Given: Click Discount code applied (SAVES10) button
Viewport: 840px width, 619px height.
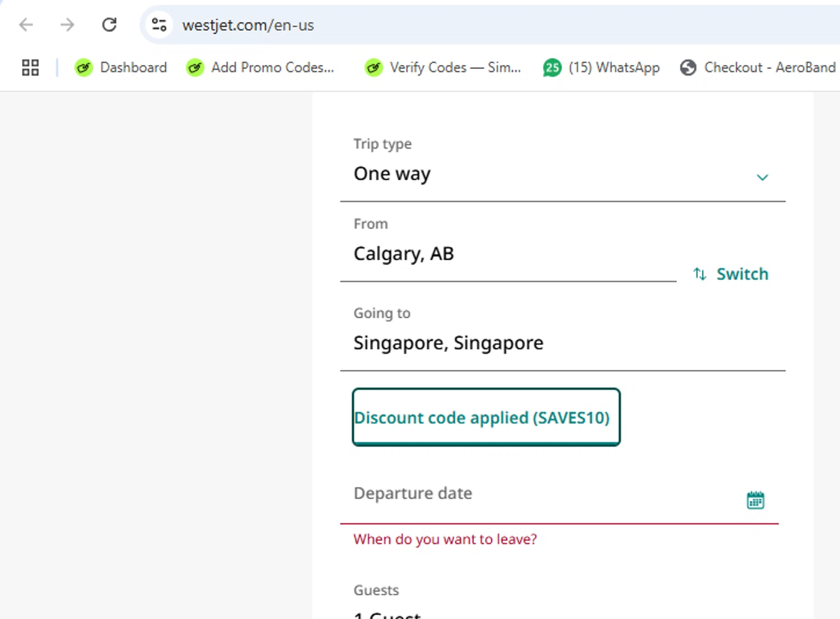Looking at the screenshot, I should (x=486, y=417).
